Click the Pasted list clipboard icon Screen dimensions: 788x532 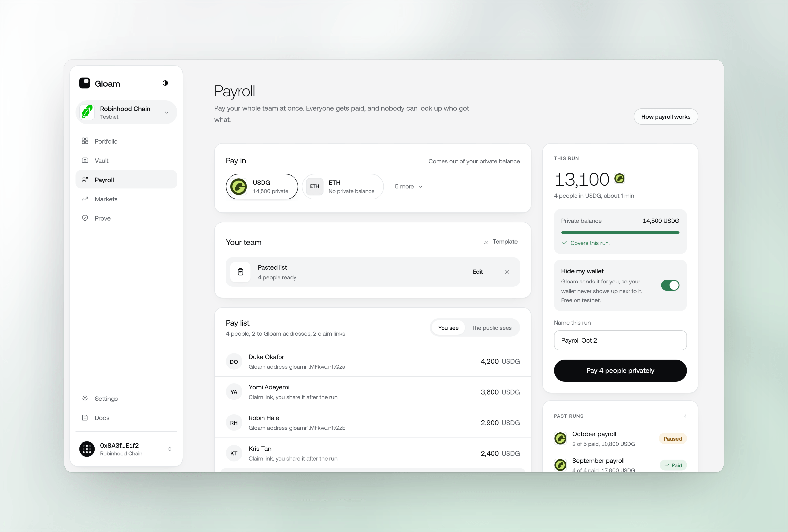click(x=240, y=272)
